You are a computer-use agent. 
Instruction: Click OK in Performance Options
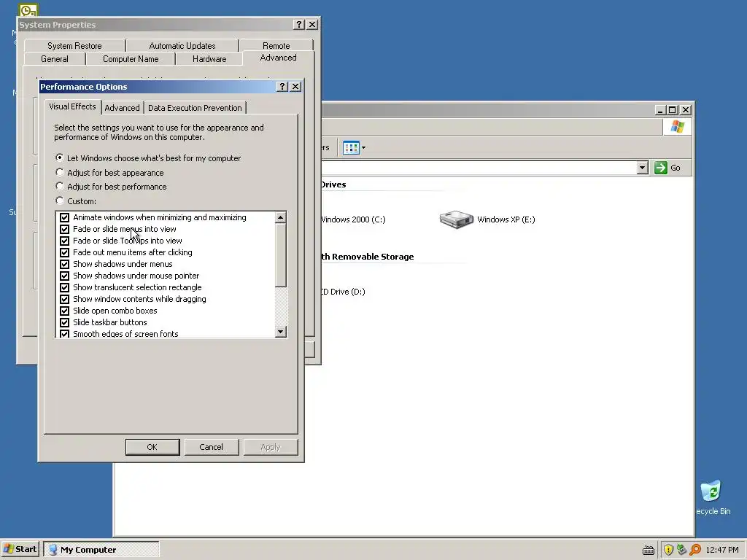coord(152,447)
